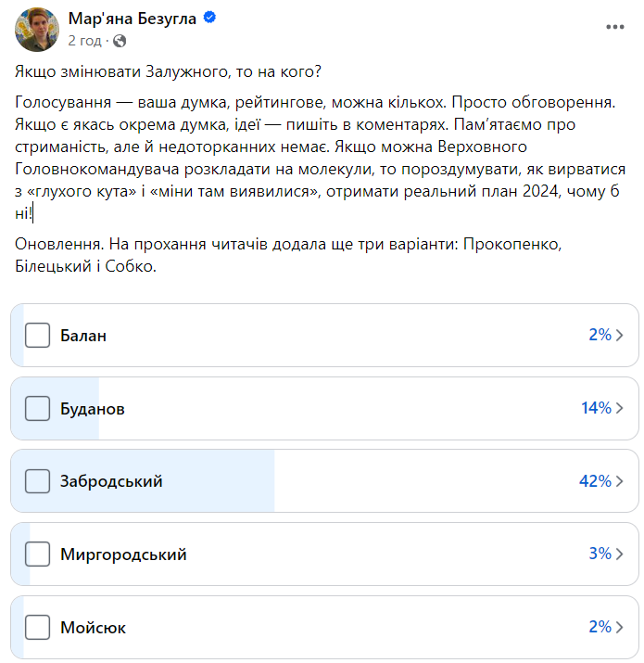Image resolution: width=644 pixels, height=663 pixels.
Task: Tick the Мойсюк poll checkbox
Action: (37, 627)
